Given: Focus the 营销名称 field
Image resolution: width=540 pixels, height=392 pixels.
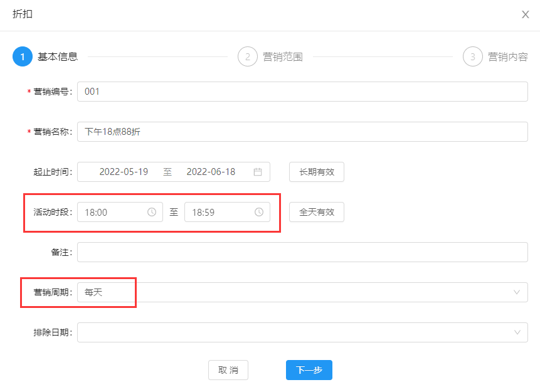Looking at the screenshot, I should click(302, 132).
